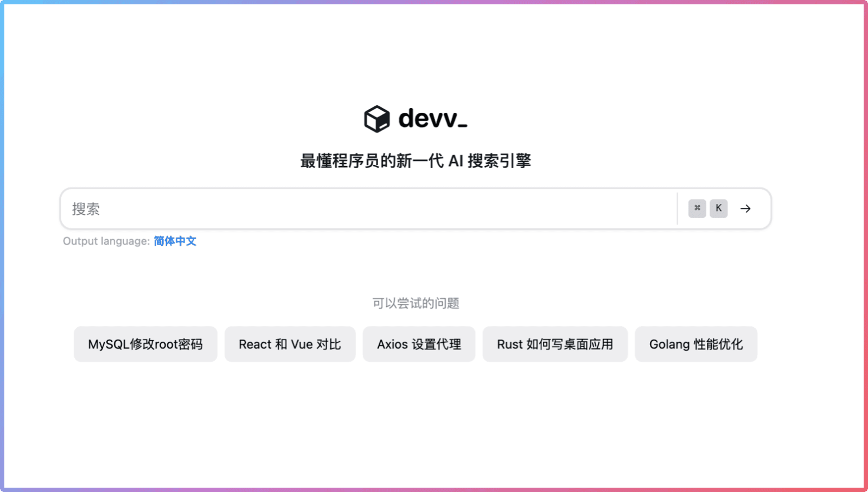Select the React 和 Vue 对比 suggestion
The width and height of the screenshot is (868, 492).
290,344
